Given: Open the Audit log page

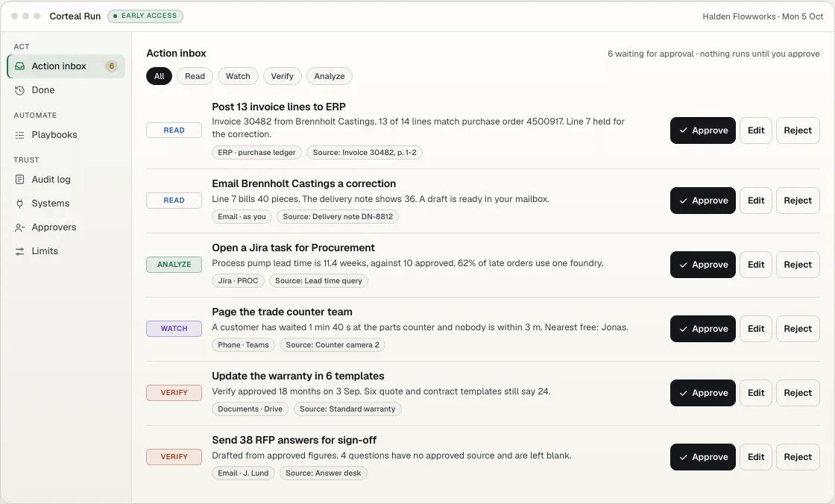Looking at the screenshot, I should 66,180.
